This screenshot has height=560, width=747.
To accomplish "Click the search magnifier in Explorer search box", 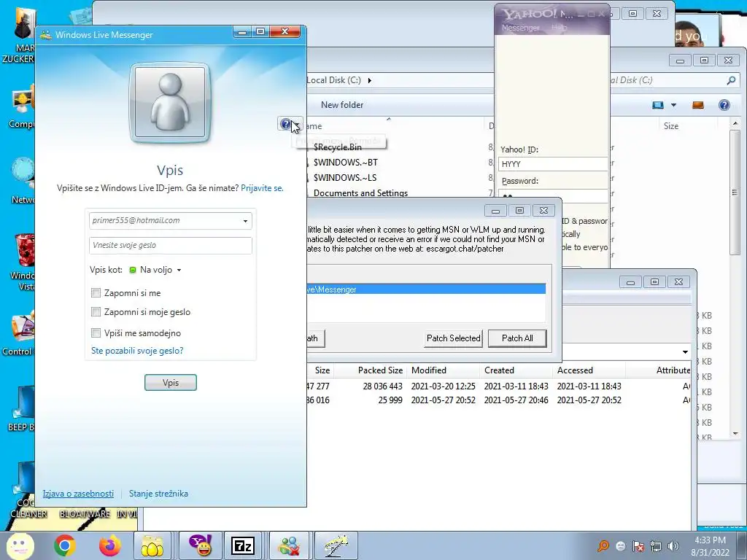I will coord(731,80).
